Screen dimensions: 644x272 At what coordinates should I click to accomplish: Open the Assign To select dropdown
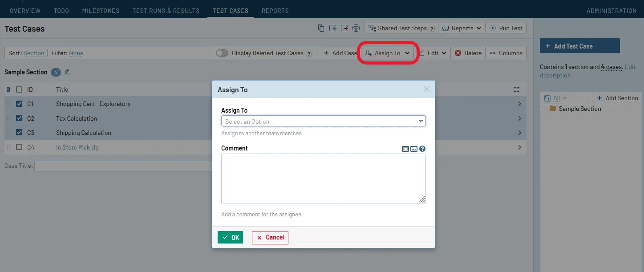click(x=324, y=121)
